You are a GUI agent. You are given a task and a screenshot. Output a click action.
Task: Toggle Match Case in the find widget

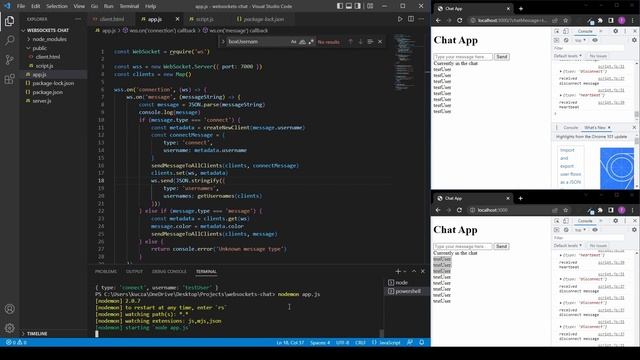click(x=293, y=42)
